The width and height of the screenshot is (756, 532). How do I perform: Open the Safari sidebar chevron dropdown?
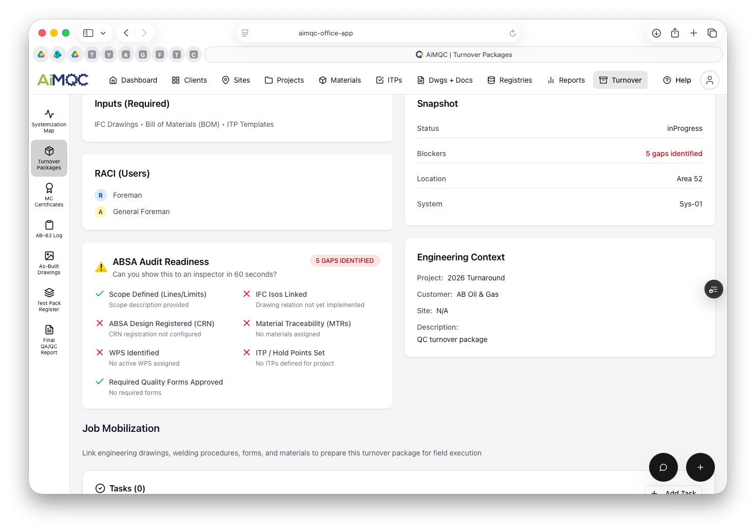(x=103, y=32)
